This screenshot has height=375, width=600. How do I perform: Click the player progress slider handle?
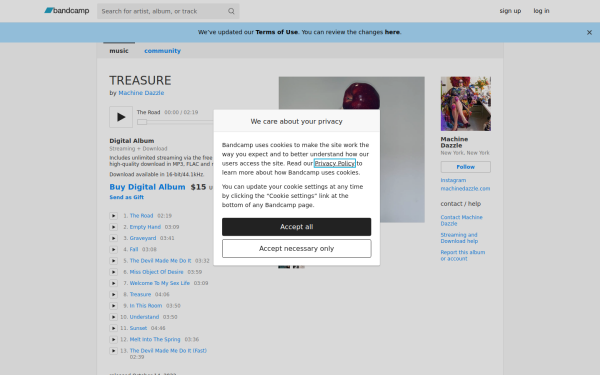coord(142,122)
